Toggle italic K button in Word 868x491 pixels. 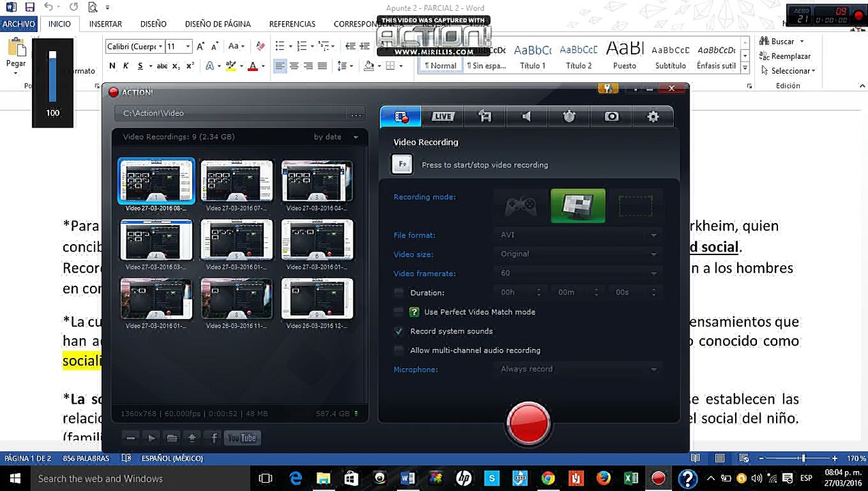[x=126, y=66]
